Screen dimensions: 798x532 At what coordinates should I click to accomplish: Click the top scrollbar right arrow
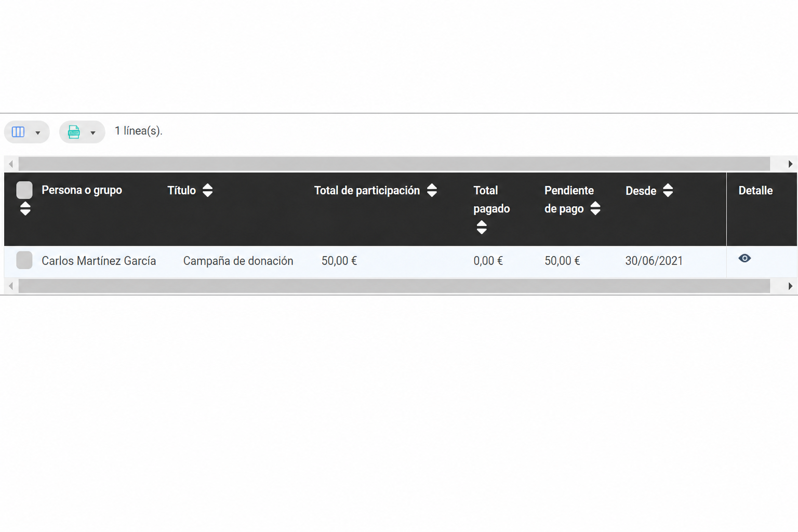click(790, 164)
